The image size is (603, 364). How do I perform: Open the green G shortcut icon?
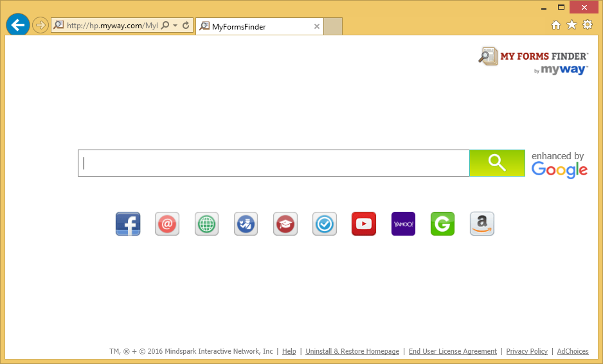coord(442,223)
